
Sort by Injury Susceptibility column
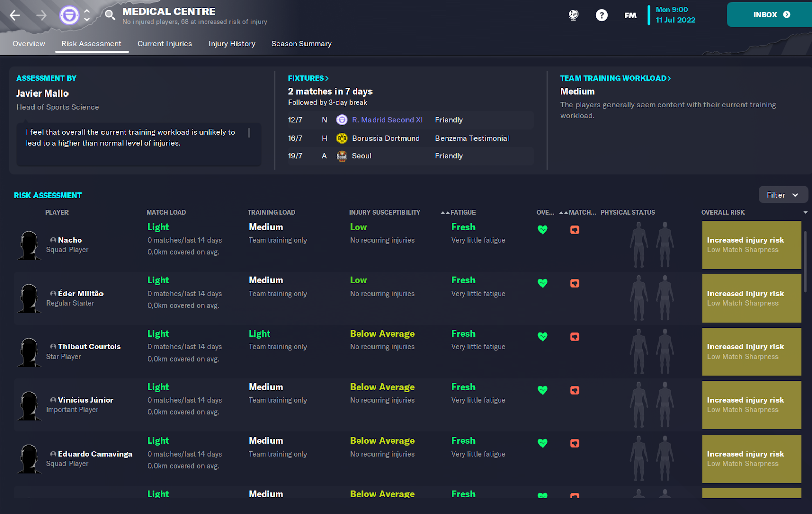[x=385, y=212]
